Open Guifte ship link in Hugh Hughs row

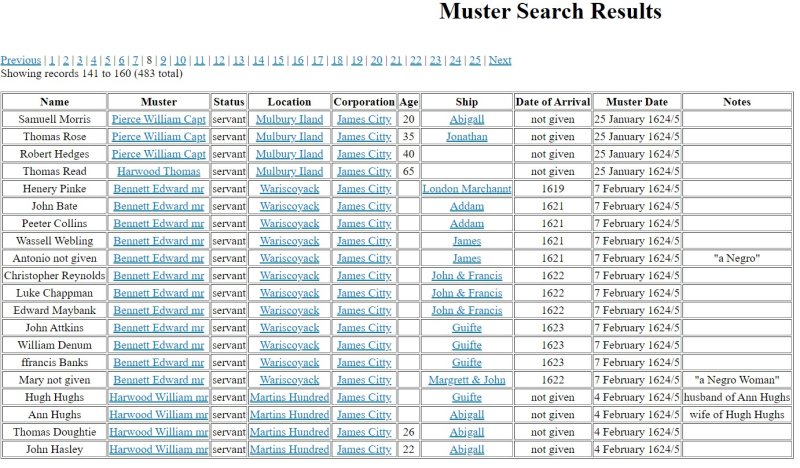point(467,397)
